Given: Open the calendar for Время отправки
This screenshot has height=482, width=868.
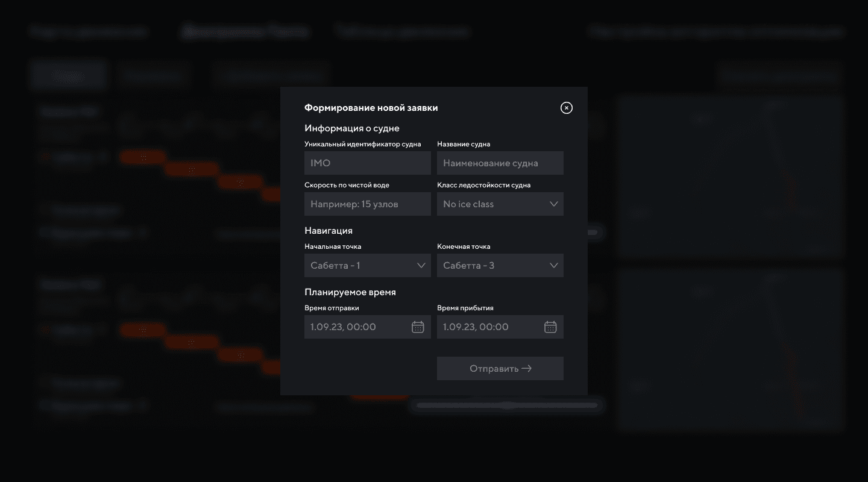Looking at the screenshot, I should pyautogui.click(x=418, y=327).
